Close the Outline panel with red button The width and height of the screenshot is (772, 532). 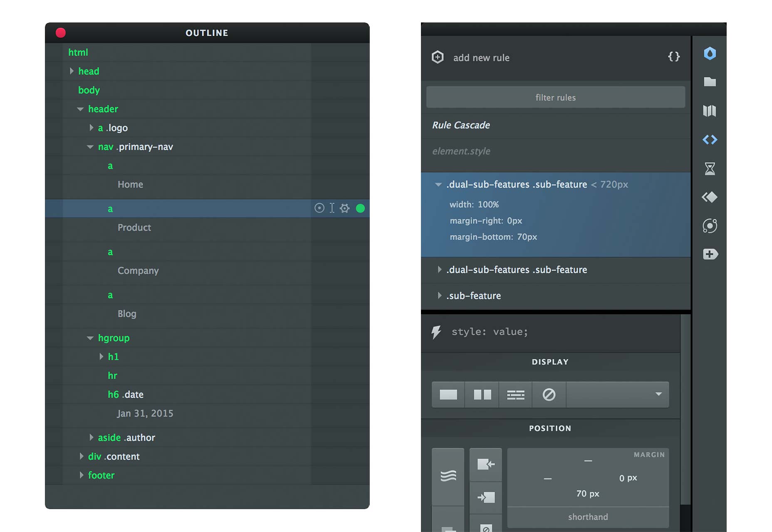[x=61, y=33]
